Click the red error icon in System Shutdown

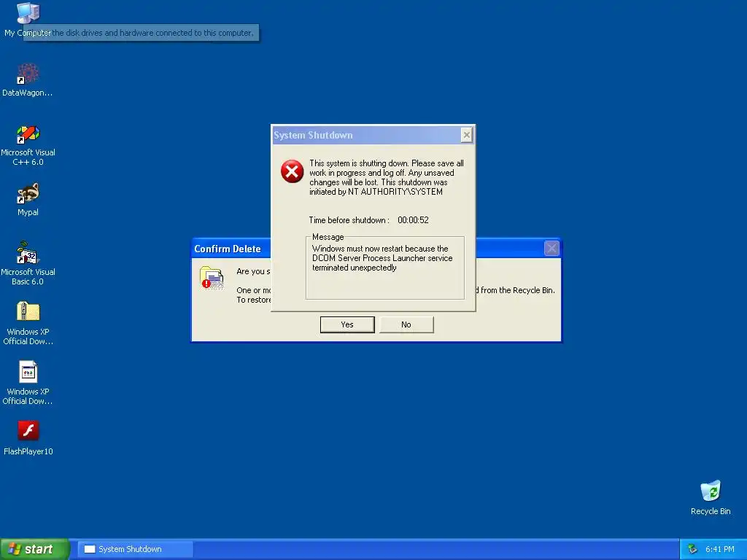tap(292, 171)
